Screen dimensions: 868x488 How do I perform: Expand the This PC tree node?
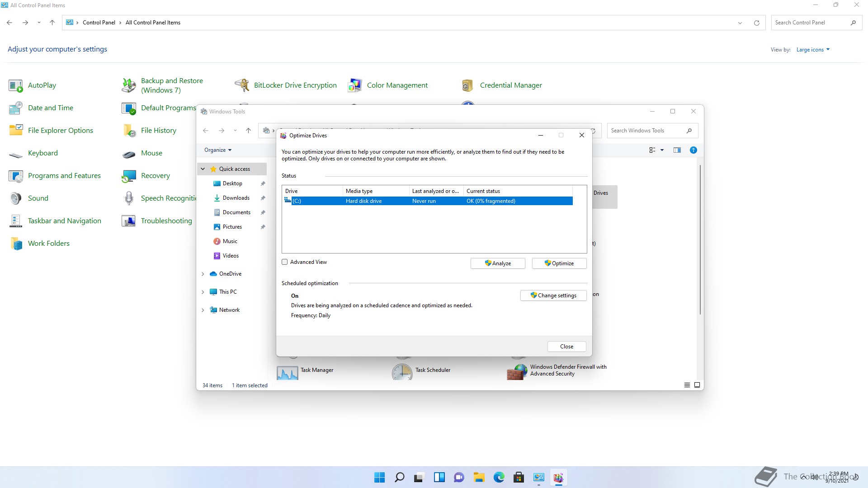[203, 292]
